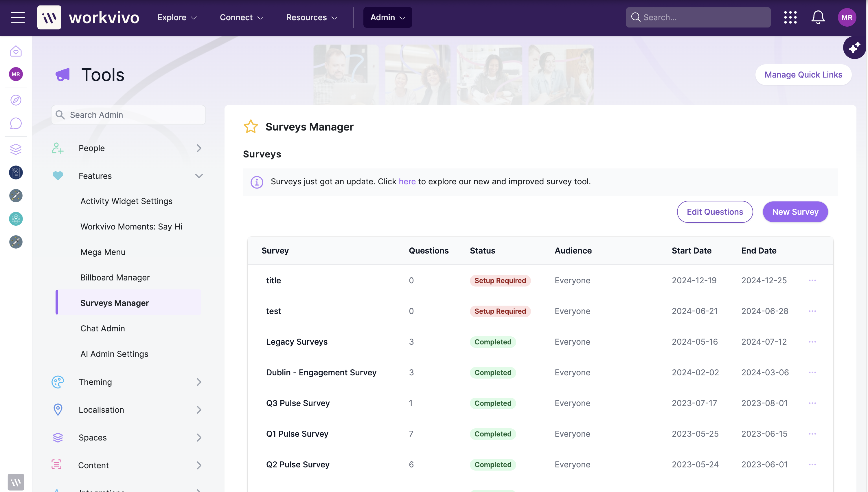Open row options for Q3 Pulse Survey
868x492 pixels.
click(x=812, y=403)
